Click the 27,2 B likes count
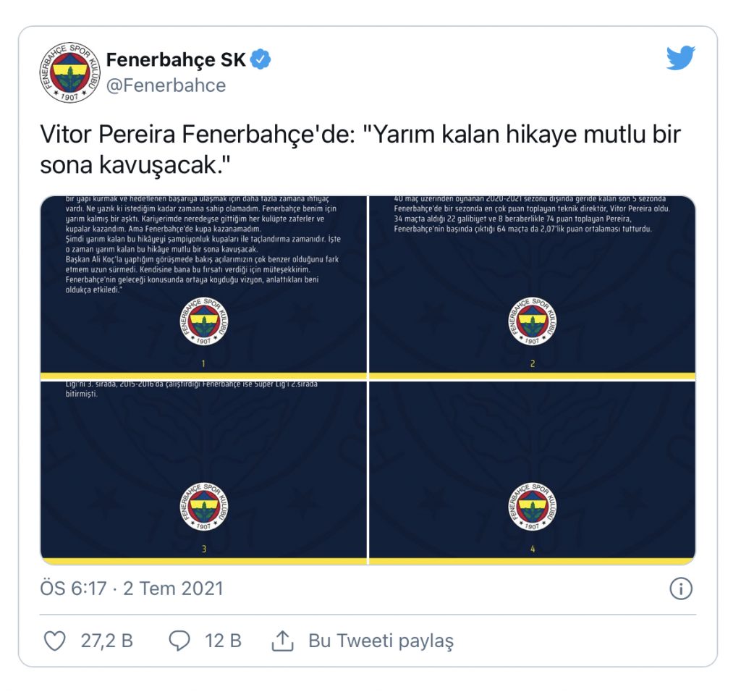 (107, 641)
